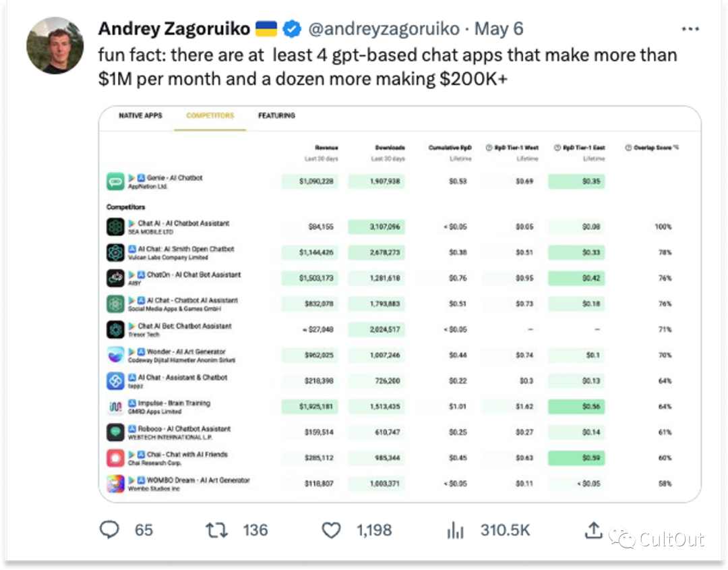Click the blue verified badge
The width and height of the screenshot is (728, 570).
[292, 29]
